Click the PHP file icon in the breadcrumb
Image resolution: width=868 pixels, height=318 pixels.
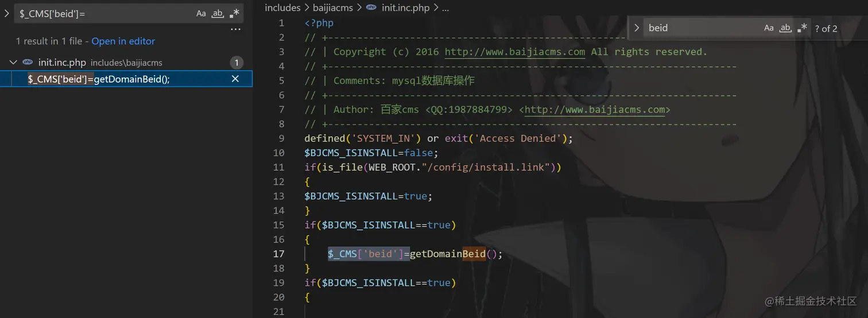coord(371,8)
